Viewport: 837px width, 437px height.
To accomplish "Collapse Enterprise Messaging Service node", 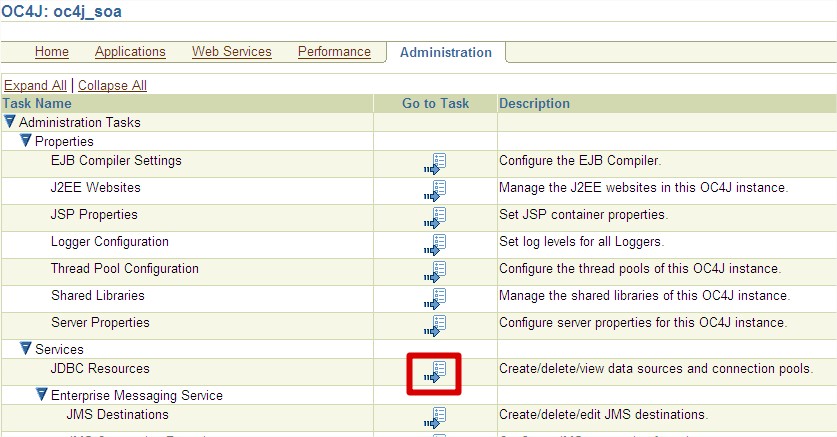I will pyautogui.click(x=42, y=395).
